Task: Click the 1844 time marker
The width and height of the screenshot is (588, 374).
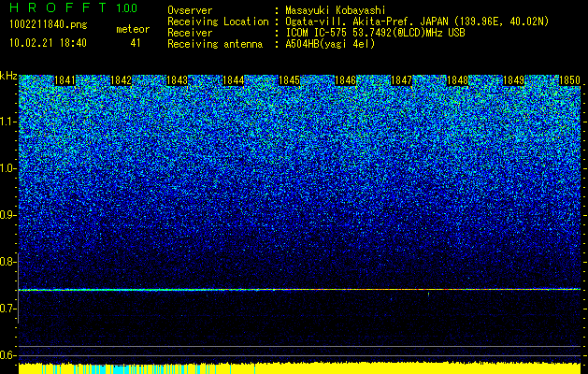Action: (x=234, y=80)
